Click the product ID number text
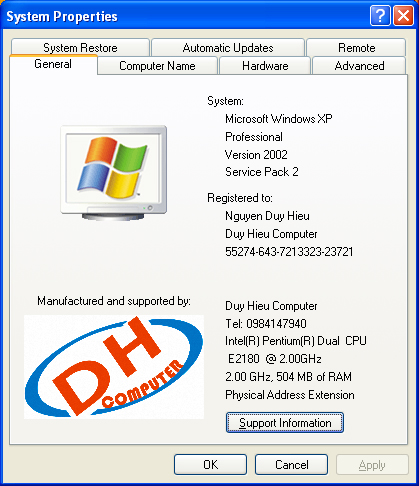Image resolution: width=419 pixels, height=486 pixels. (x=289, y=252)
